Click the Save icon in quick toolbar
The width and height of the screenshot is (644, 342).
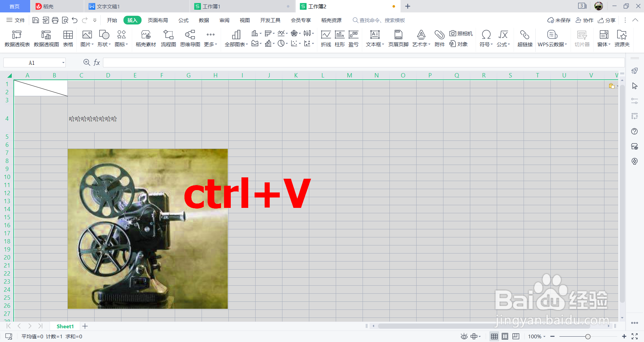pyautogui.click(x=36, y=20)
